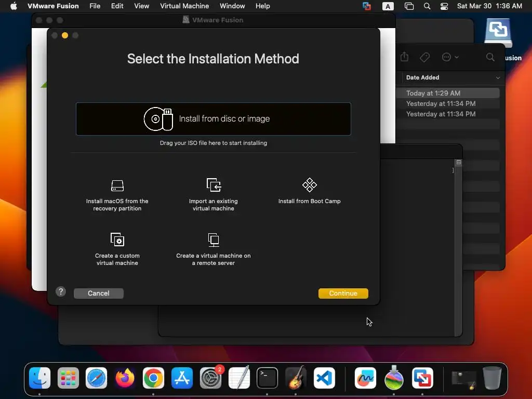Click the input source A icon

(x=388, y=6)
